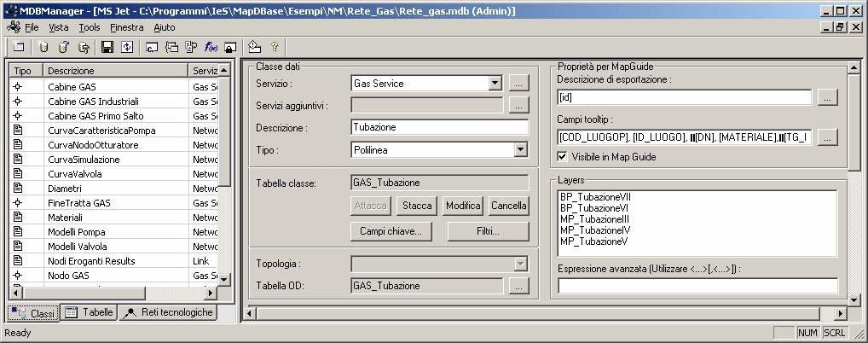
Task: Click the Campi chiave... button
Action: click(391, 231)
